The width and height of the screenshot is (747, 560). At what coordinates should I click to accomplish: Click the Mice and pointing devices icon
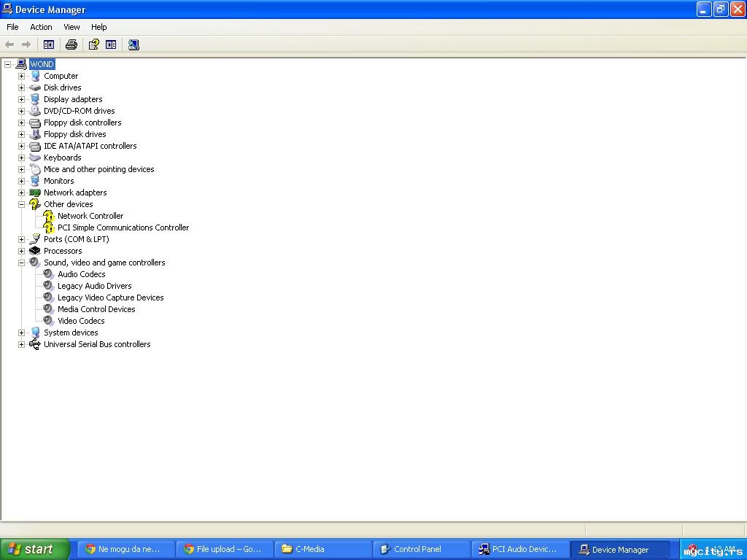[x=35, y=169]
